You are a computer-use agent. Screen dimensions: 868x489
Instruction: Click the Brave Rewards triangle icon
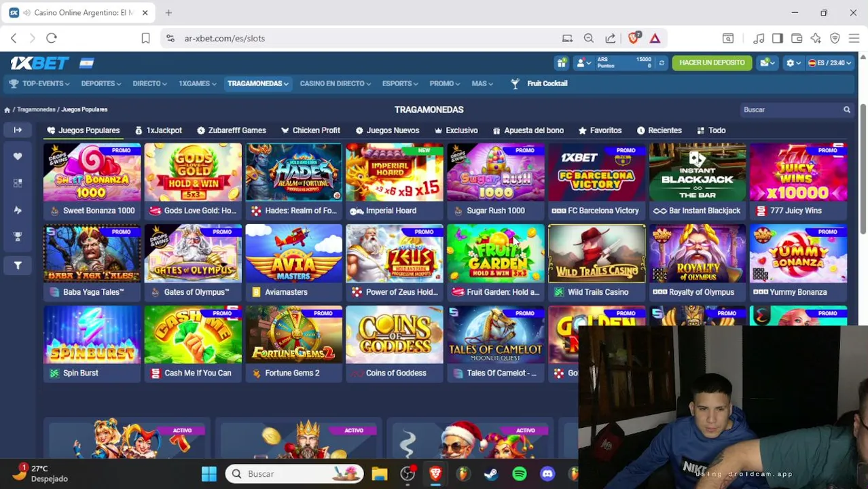point(655,38)
